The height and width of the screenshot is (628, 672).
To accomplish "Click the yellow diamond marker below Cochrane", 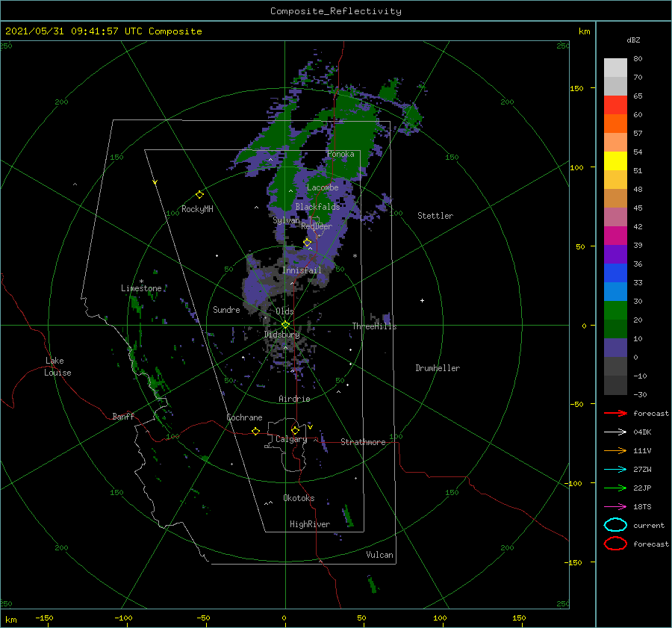I will click(x=255, y=431).
